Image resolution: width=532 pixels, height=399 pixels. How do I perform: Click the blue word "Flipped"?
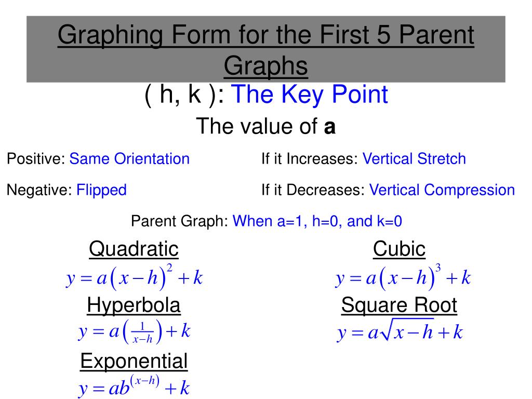coord(101,190)
